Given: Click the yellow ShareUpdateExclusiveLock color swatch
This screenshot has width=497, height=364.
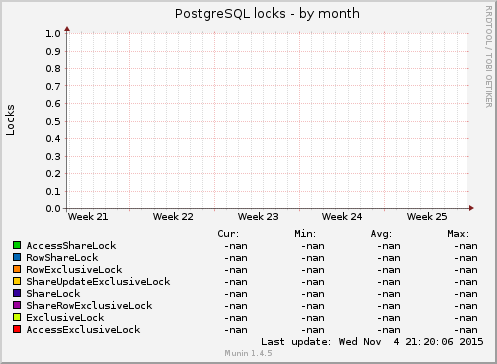Looking at the screenshot, I should [x=17, y=281].
